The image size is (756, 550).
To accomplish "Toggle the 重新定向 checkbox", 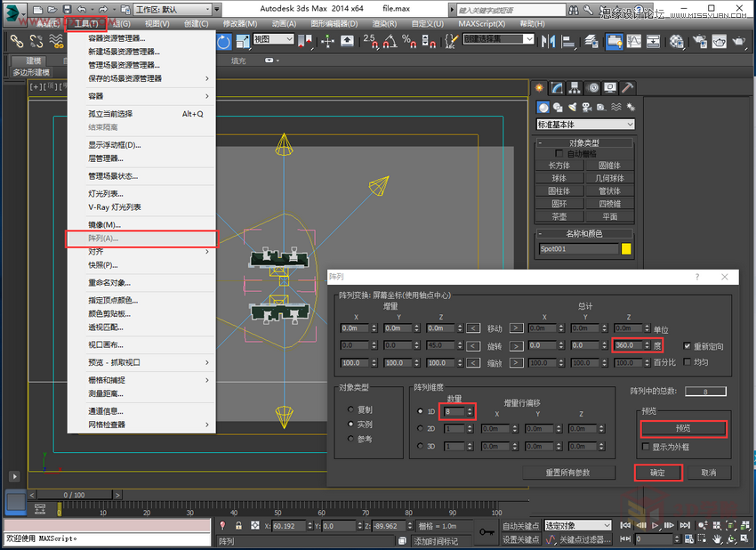I will click(688, 345).
